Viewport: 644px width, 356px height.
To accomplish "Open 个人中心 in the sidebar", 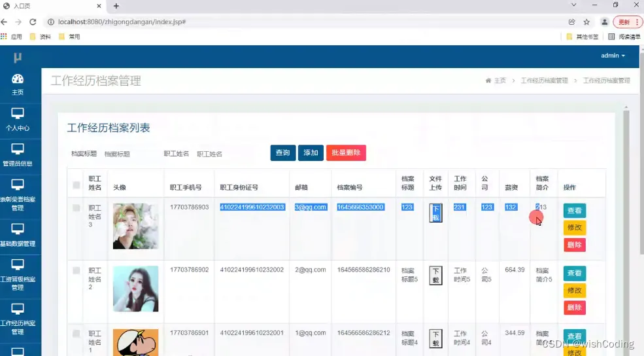I will 18,120.
